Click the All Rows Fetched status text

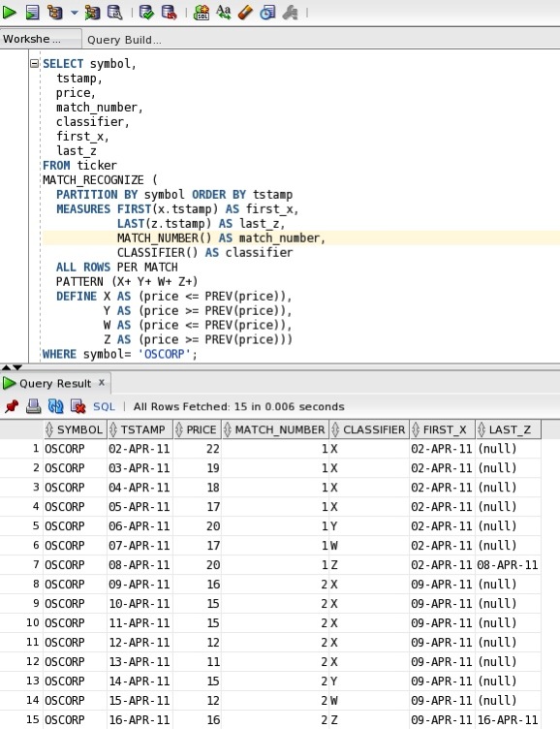[239, 406]
